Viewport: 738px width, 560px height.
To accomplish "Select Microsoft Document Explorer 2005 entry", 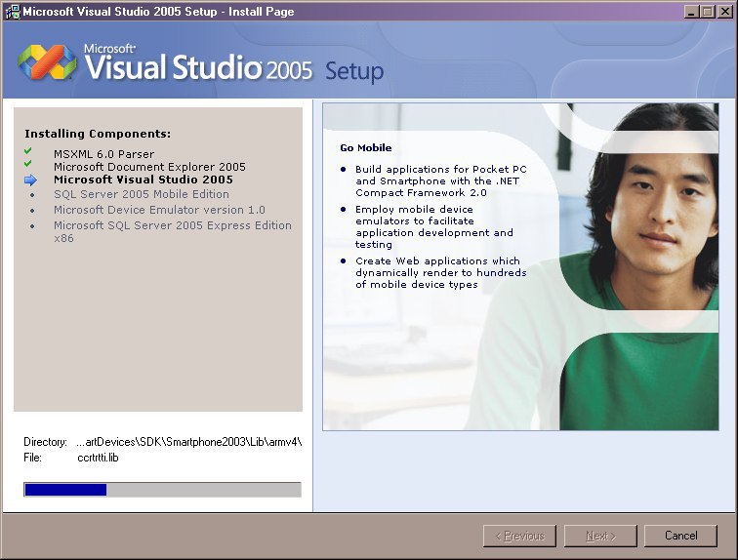I will point(149,167).
